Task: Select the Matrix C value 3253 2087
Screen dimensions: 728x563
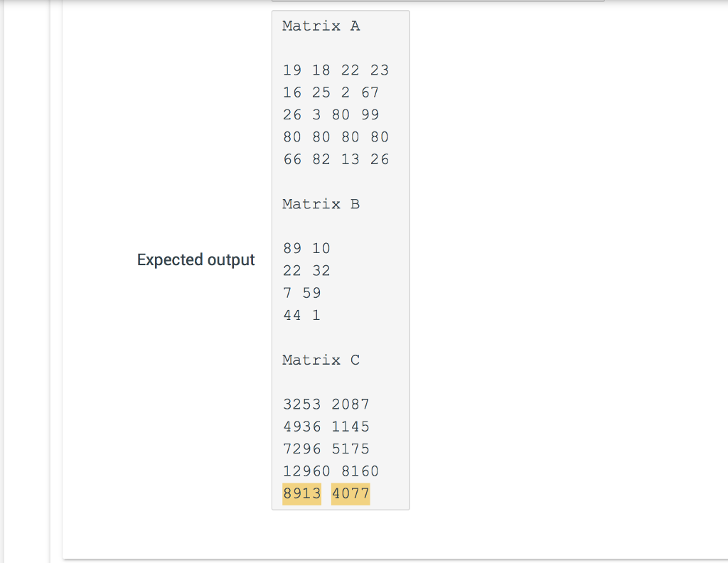Action: tap(326, 404)
